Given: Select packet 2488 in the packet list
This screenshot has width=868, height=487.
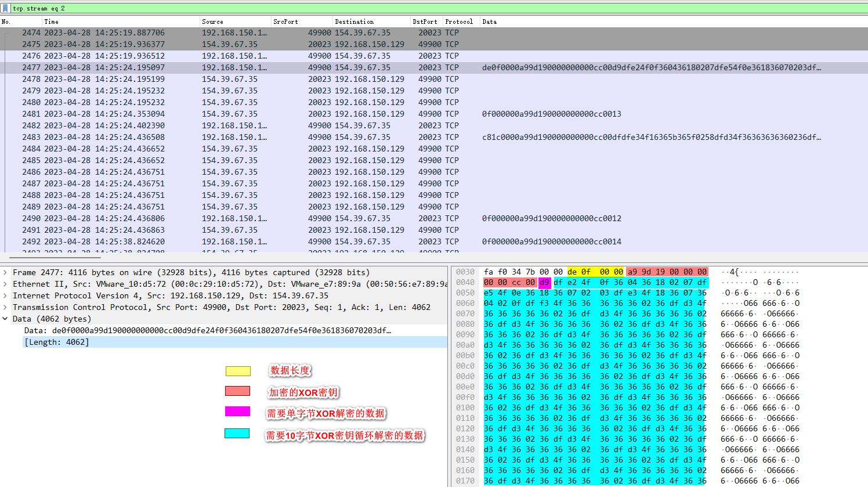Looking at the screenshot, I should click(x=434, y=195).
